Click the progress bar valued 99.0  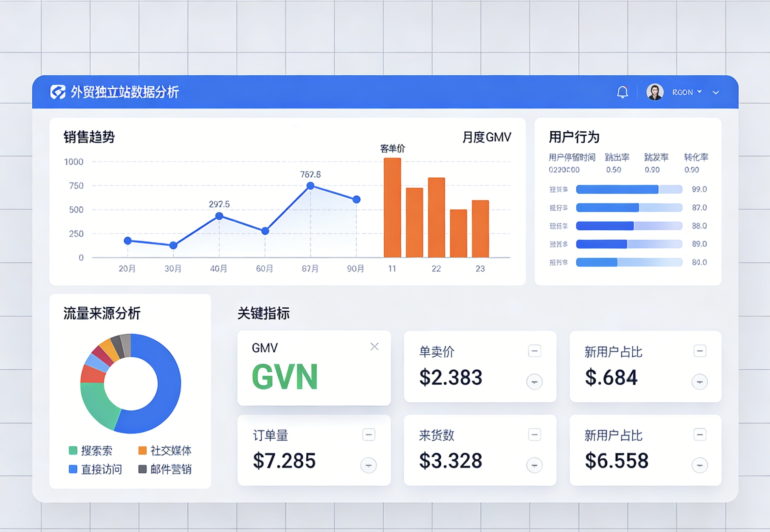click(629, 189)
